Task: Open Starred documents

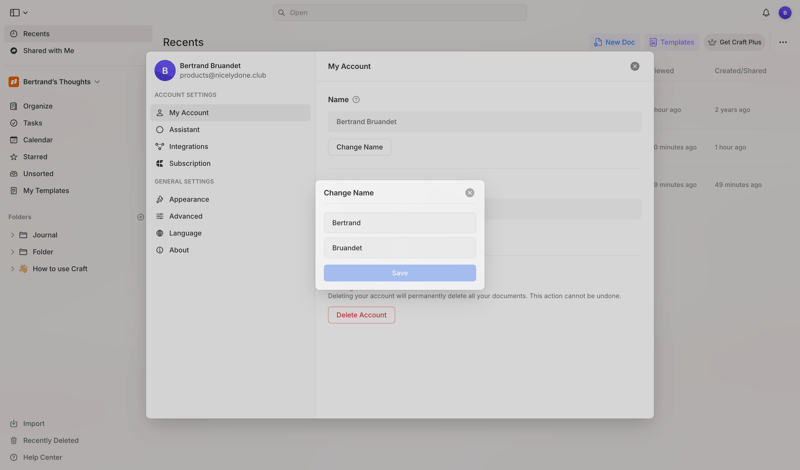Action: coord(35,157)
